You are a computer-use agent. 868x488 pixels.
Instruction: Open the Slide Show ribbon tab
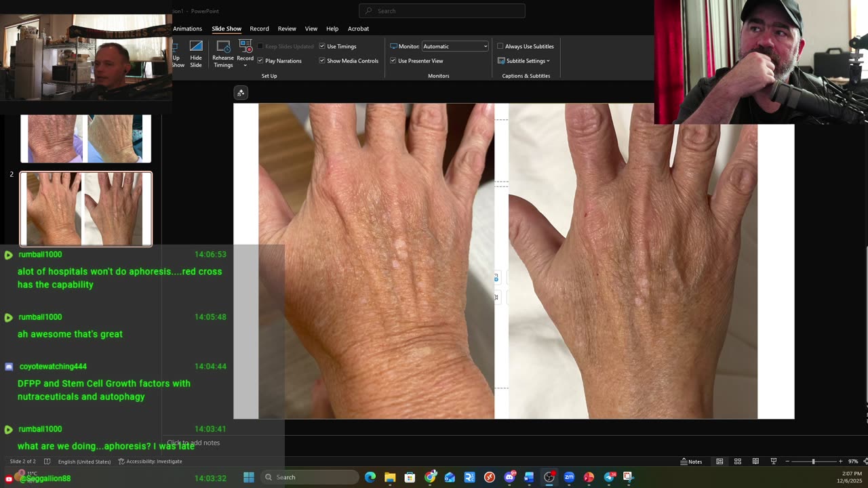[226, 28]
